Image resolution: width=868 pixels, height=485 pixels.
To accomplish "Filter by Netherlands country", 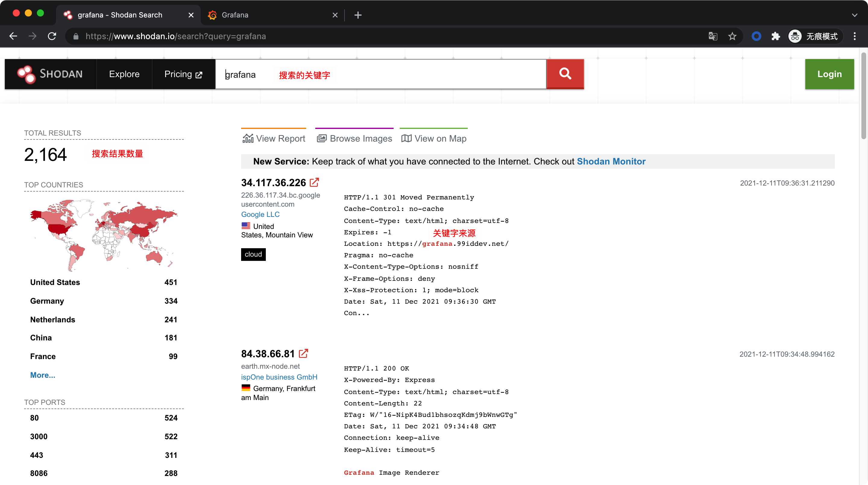I will click(103, 319).
